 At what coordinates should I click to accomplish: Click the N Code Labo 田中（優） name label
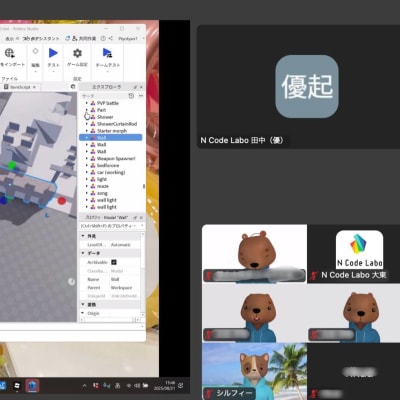click(242, 140)
